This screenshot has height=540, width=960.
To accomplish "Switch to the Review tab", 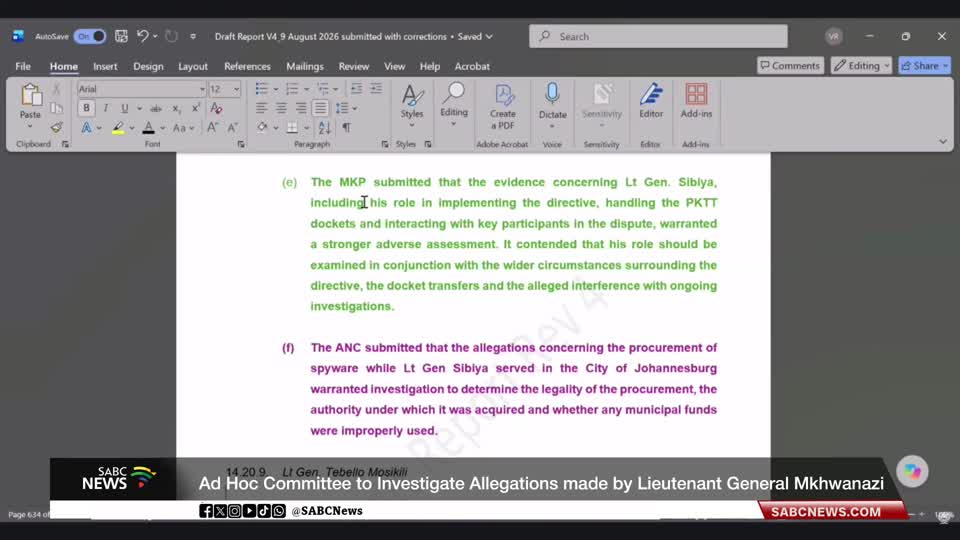I will [x=354, y=66].
